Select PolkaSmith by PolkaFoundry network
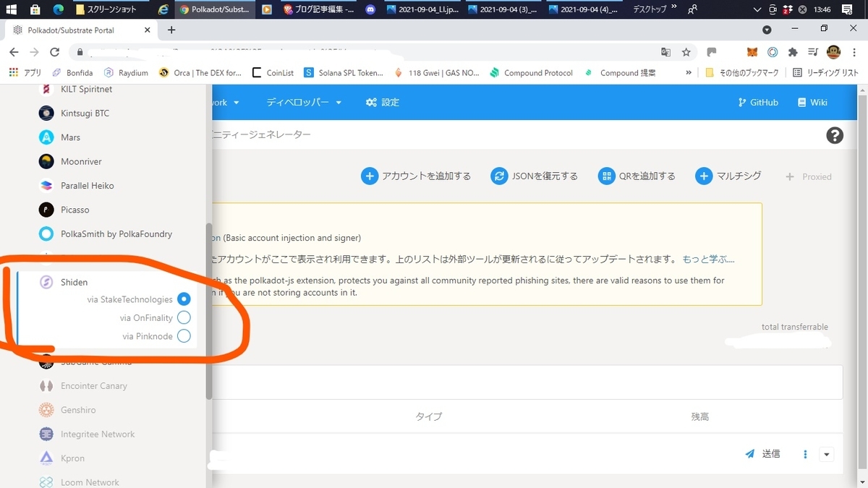This screenshot has height=488, width=868. coord(116,234)
